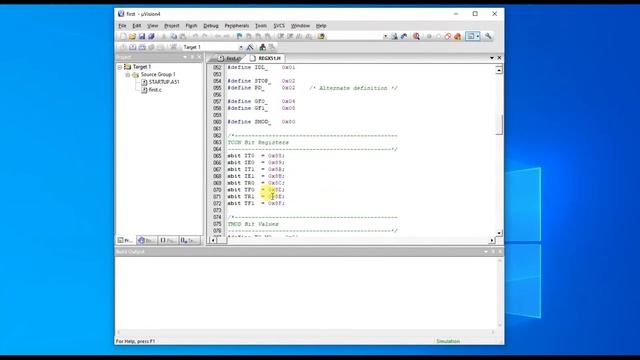Copy selection with the Copy toolbar icon
The height and width of the screenshot is (360, 640).
point(173,36)
